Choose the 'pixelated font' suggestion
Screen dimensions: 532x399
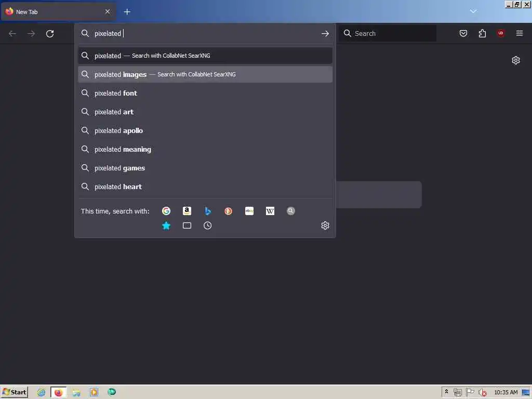click(205, 93)
